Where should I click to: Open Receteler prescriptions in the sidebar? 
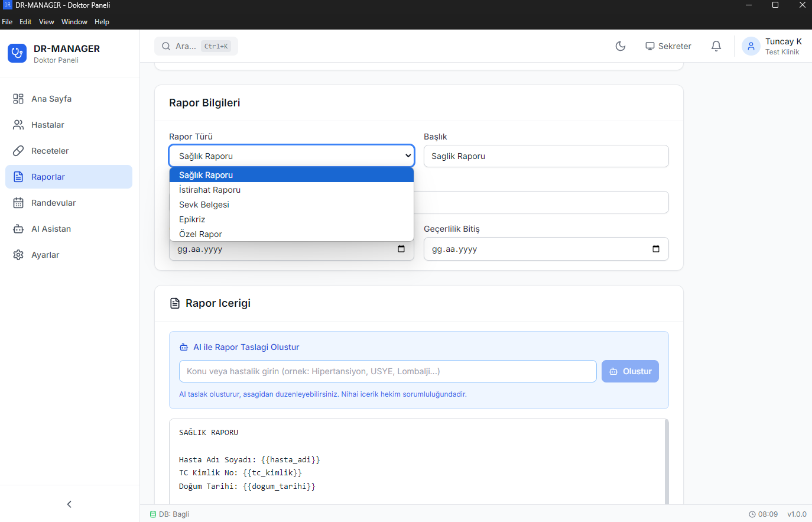coord(50,151)
